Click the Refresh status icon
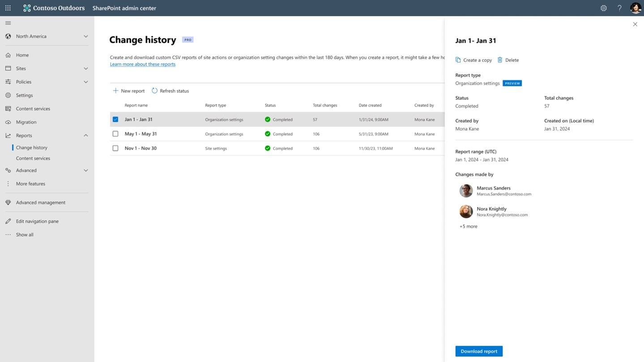 154,91
